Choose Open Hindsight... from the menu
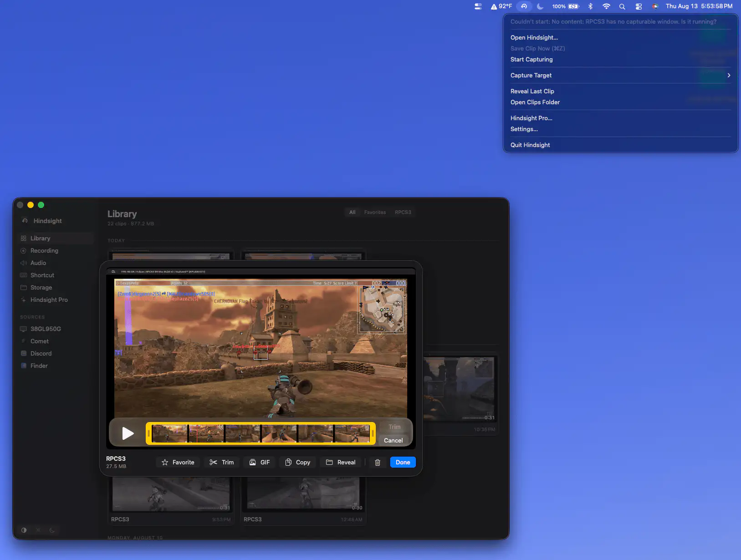 620,37
